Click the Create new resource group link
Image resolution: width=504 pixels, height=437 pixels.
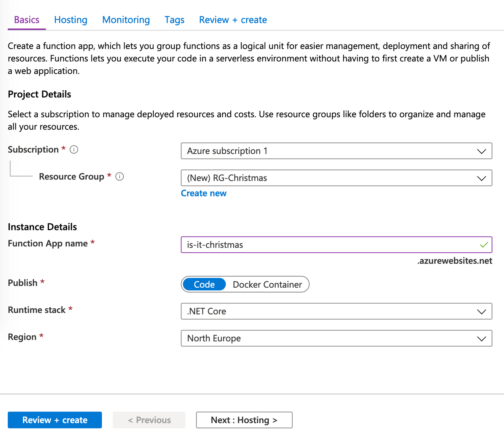(204, 193)
